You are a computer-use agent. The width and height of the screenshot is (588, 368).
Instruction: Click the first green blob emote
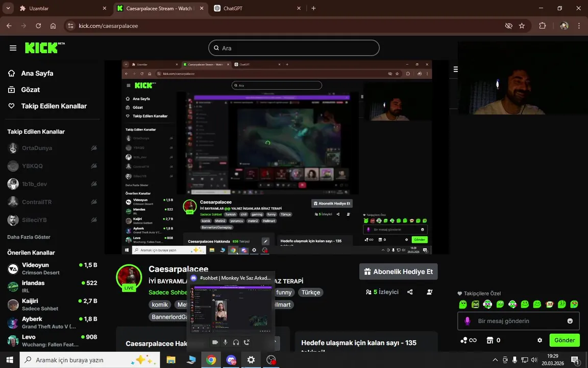(463, 305)
